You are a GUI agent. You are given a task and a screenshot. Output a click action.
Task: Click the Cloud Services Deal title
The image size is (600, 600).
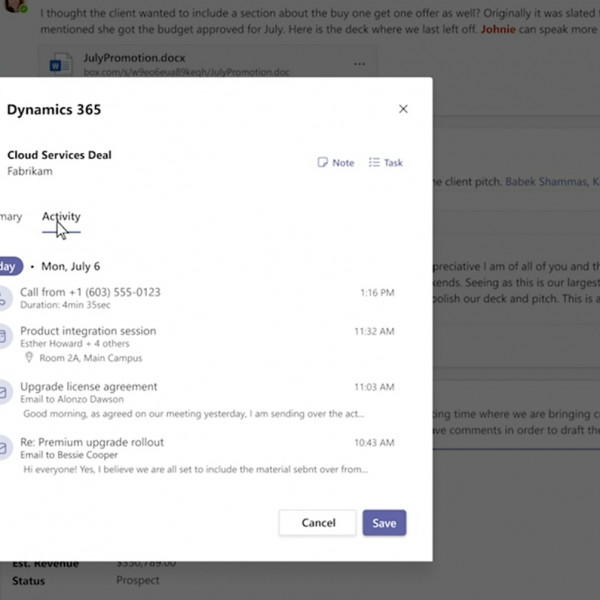click(59, 155)
